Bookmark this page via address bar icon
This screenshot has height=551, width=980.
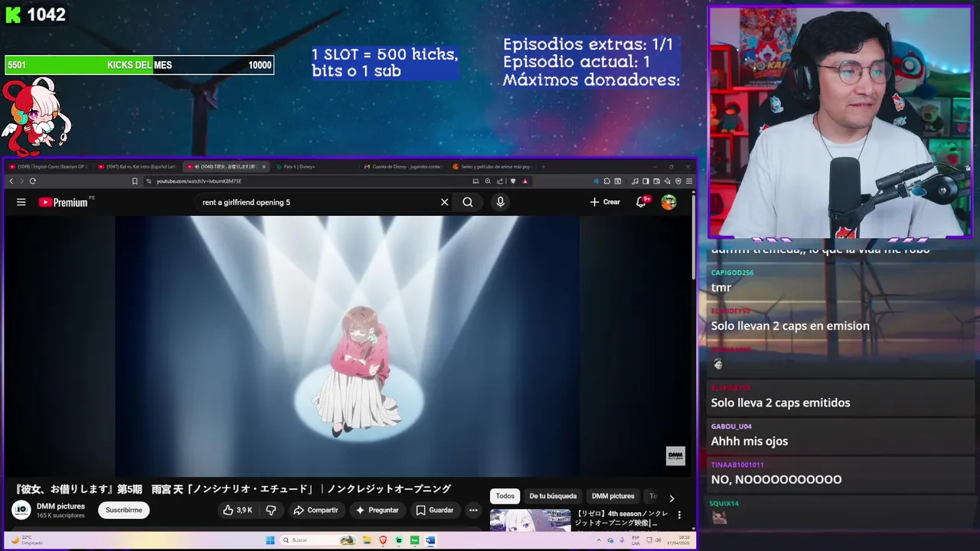135,181
